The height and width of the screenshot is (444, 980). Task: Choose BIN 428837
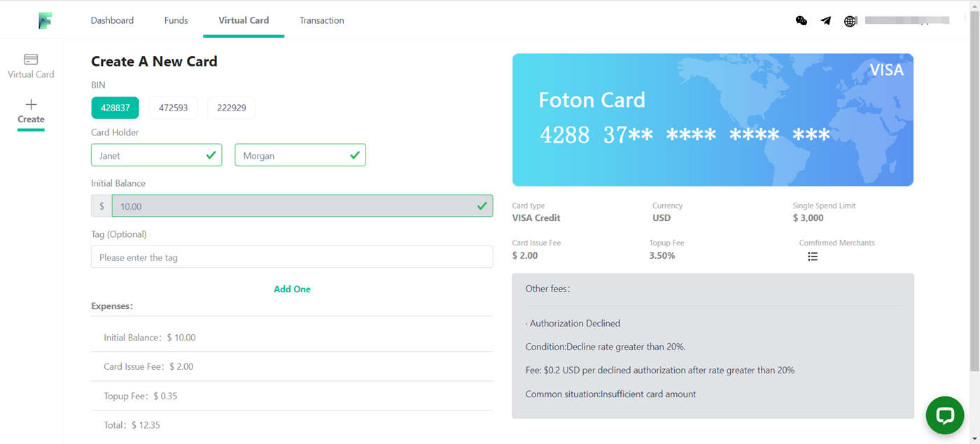pos(115,108)
